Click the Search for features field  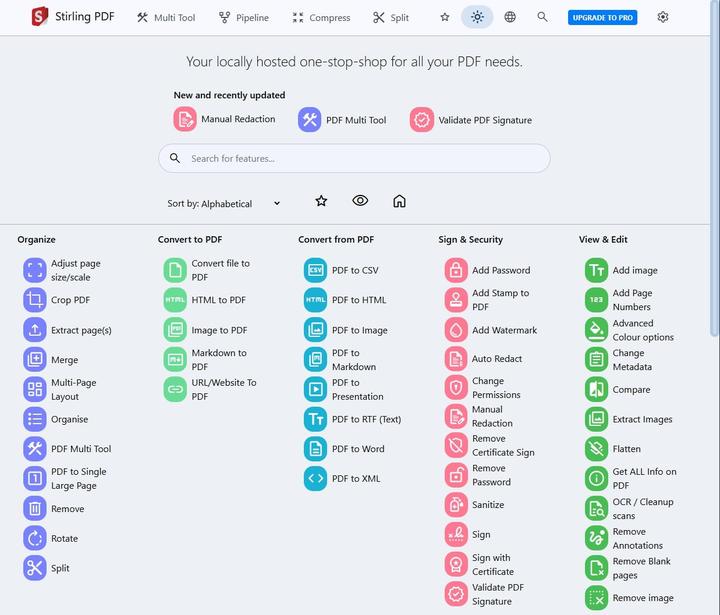pyautogui.click(x=354, y=158)
